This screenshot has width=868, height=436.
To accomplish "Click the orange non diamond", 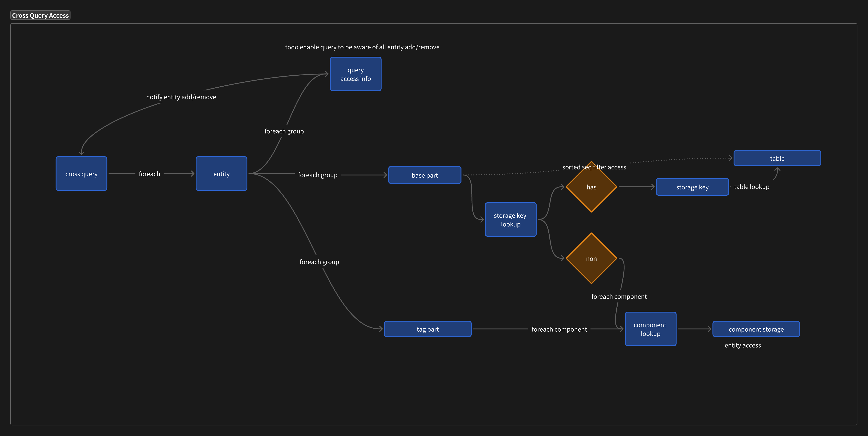I will tap(591, 259).
